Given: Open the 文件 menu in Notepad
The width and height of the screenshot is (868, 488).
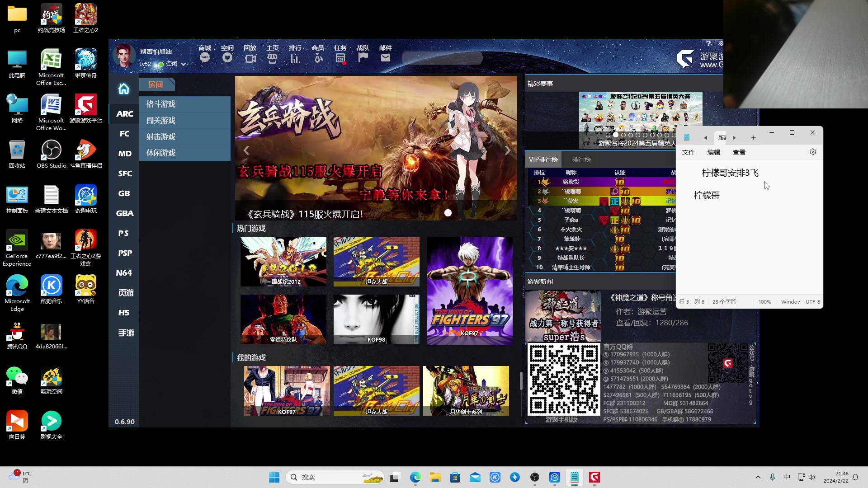Looking at the screenshot, I should point(689,152).
